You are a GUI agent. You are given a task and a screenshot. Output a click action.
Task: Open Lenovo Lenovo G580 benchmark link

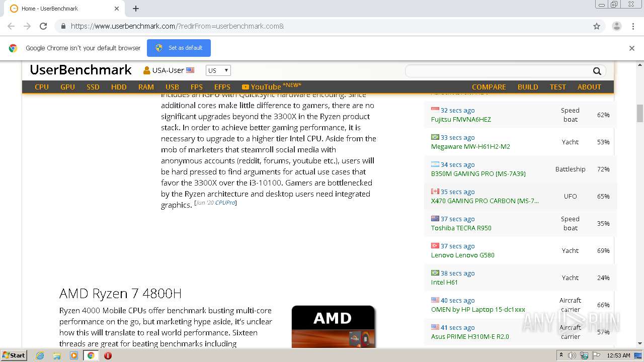point(462,255)
